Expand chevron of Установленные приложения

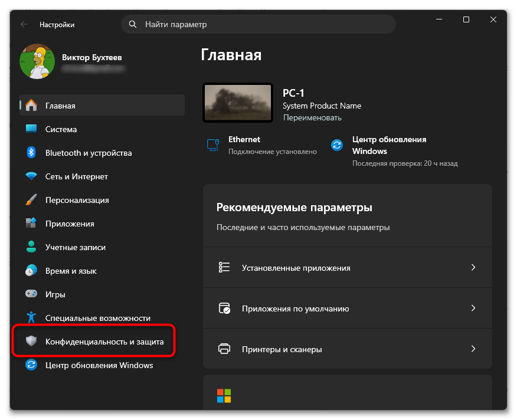473,267
